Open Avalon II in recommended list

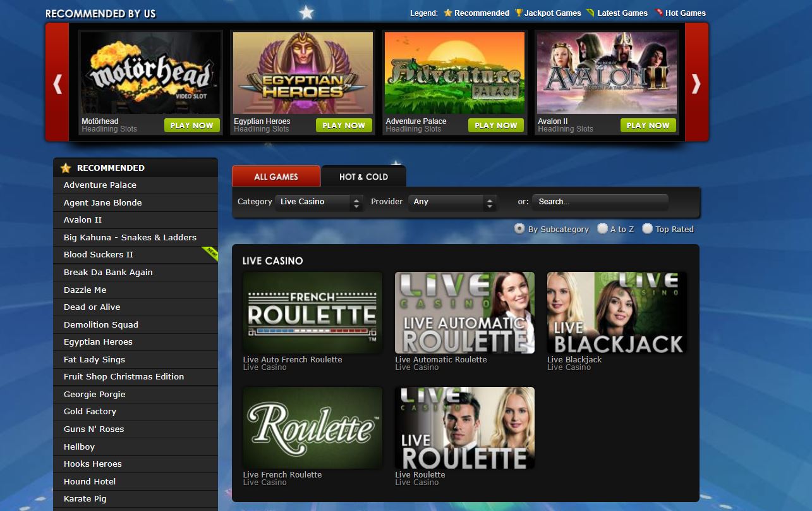(136, 220)
